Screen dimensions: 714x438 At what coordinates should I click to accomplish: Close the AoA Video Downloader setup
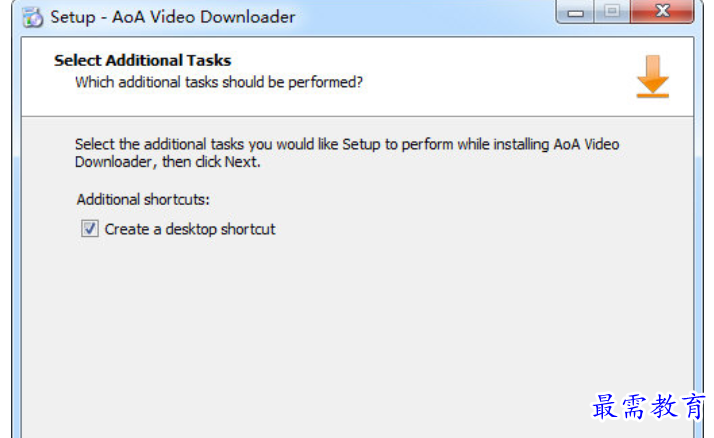coord(662,12)
